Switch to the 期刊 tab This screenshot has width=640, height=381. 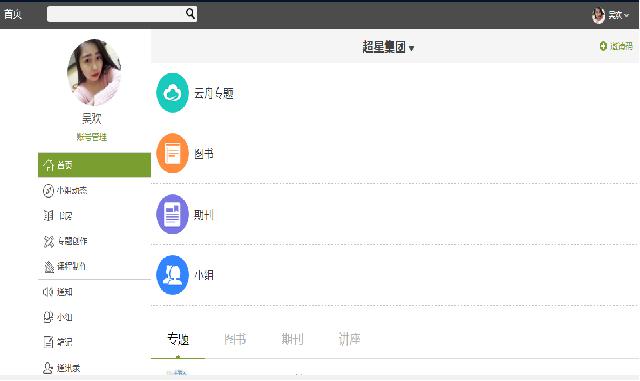[292, 339]
